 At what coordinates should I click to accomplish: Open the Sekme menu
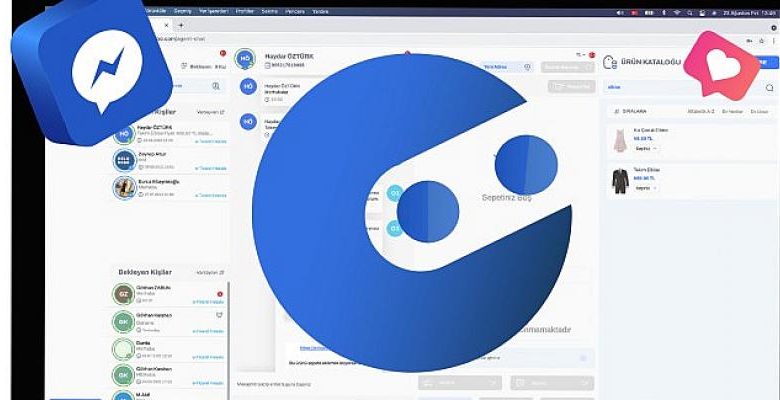(270, 11)
